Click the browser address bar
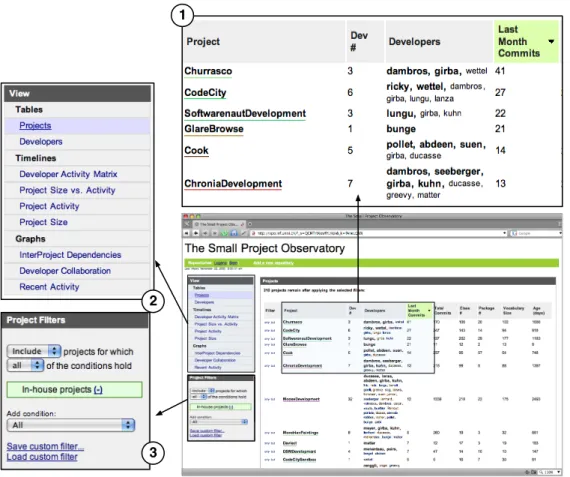 click(x=378, y=233)
